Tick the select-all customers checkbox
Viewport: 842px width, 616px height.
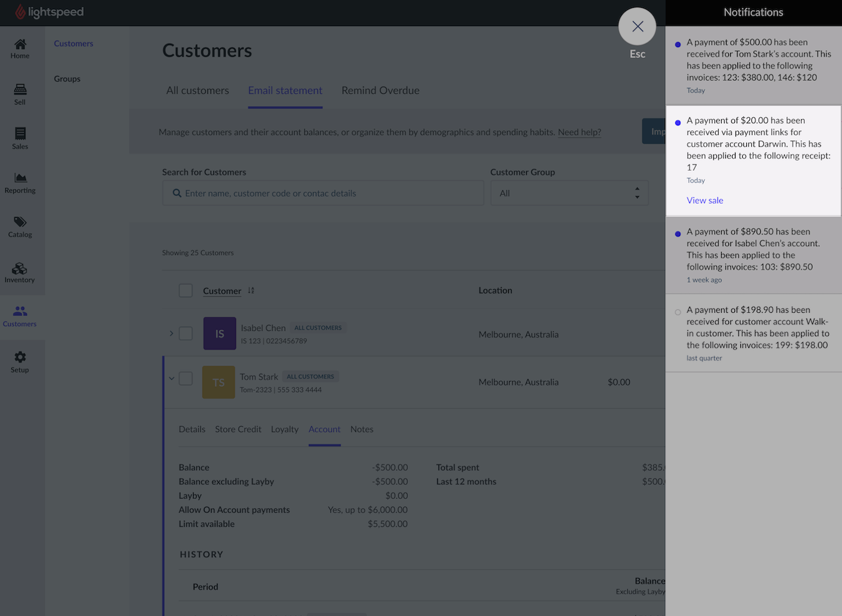click(186, 291)
